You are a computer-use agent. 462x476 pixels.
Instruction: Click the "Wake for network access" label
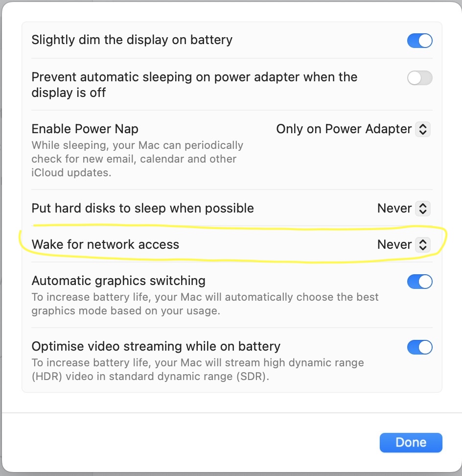pyautogui.click(x=105, y=245)
